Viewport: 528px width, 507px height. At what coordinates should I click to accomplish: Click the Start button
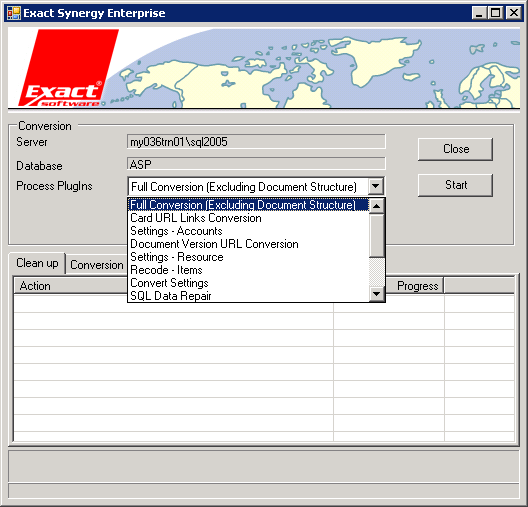pyautogui.click(x=455, y=185)
